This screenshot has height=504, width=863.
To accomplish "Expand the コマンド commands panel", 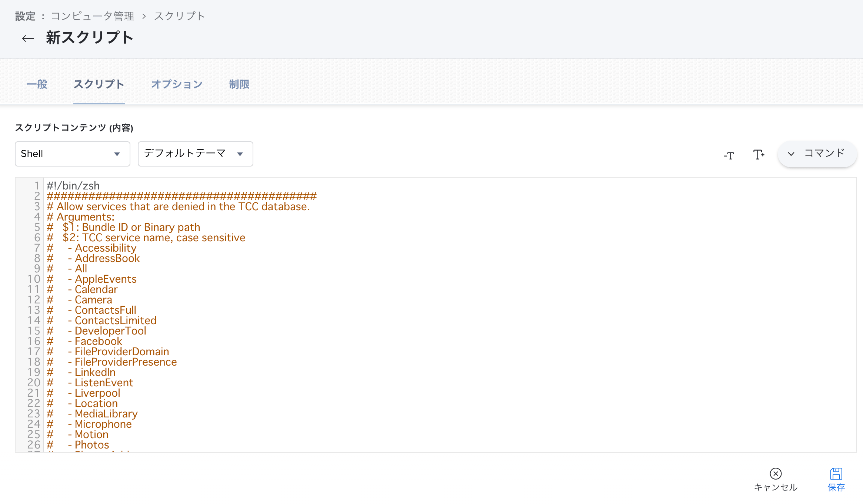I will tap(817, 154).
